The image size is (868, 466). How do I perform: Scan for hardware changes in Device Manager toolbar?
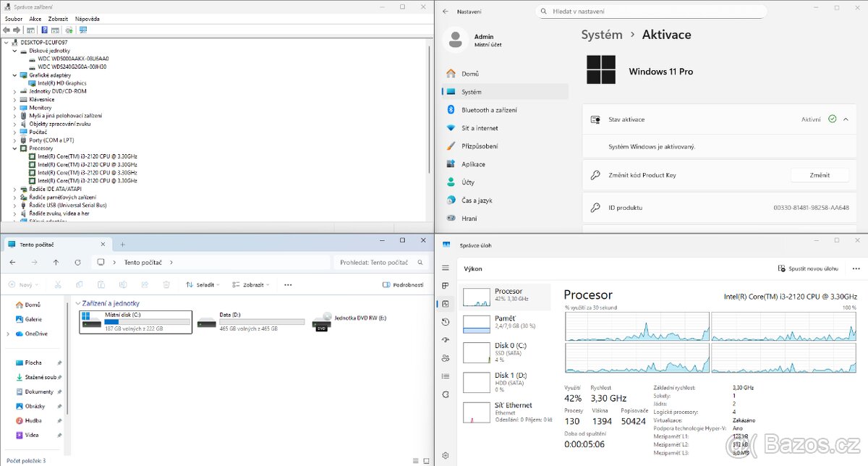69,30
